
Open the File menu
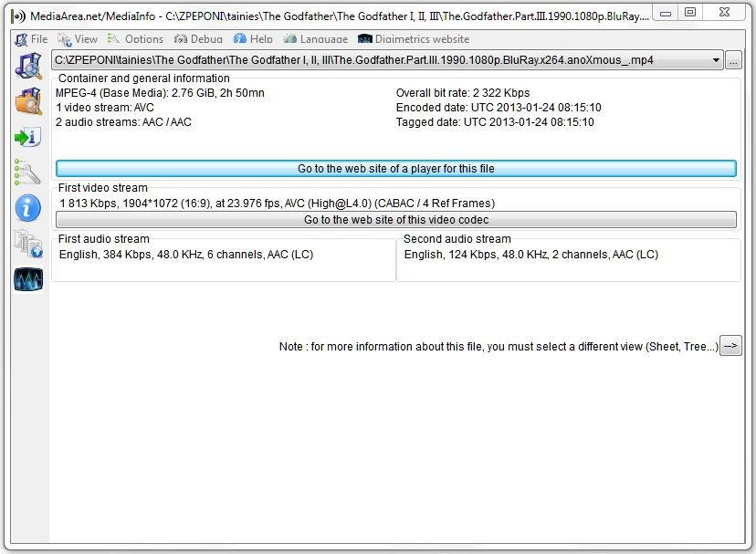32,39
